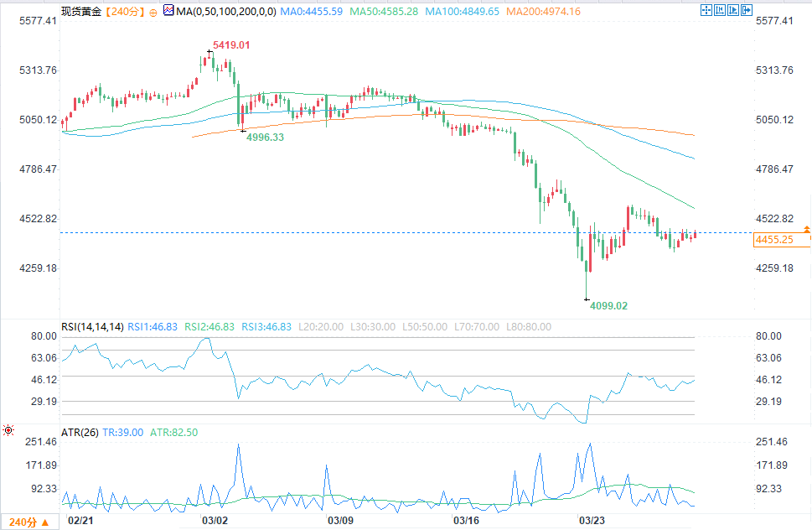The image size is (812, 530).
Task: Click the L20:20.00 level label
Action: 321,327
